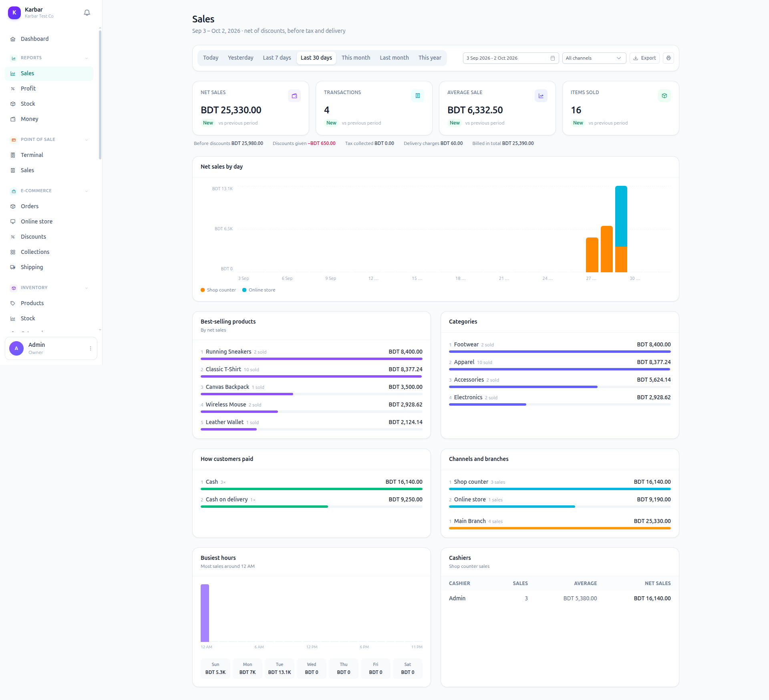Open the Profit report
This screenshot has width=769, height=700.
click(x=49, y=89)
